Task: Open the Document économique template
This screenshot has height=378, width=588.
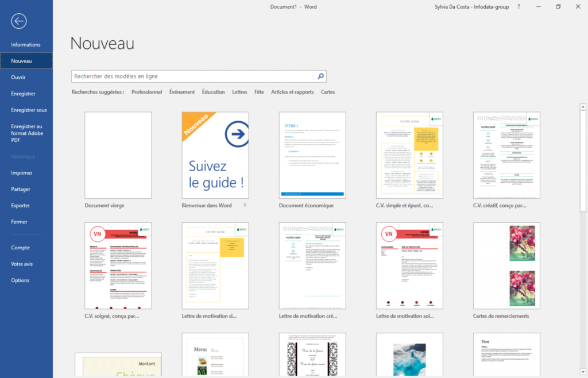Action: (x=312, y=155)
